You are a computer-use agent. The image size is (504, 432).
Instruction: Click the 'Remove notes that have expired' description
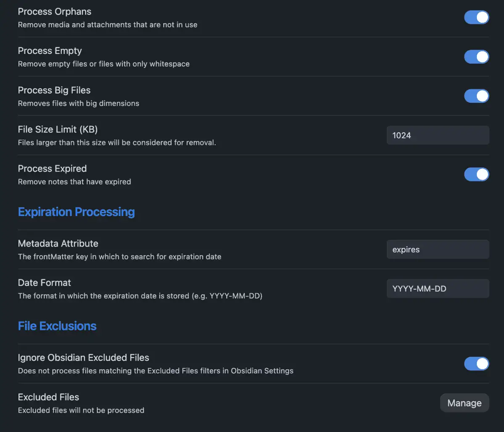(74, 182)
